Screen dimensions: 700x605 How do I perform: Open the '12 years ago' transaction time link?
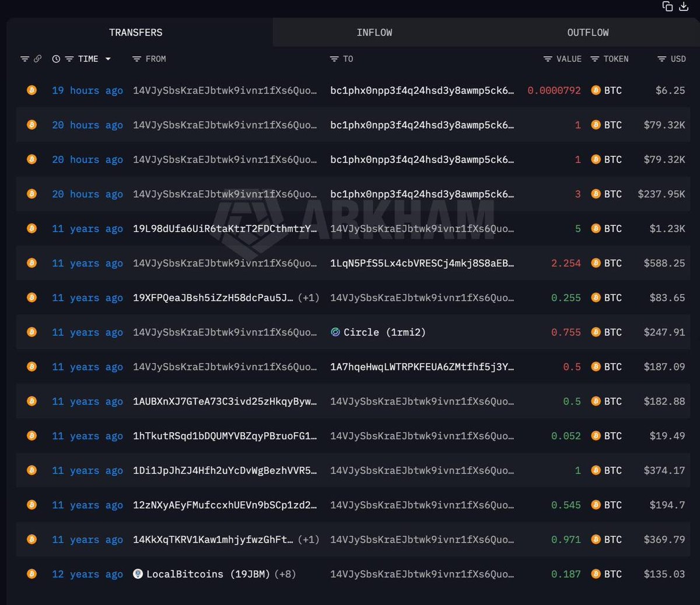pyautogui.click(x=87, y=574)
